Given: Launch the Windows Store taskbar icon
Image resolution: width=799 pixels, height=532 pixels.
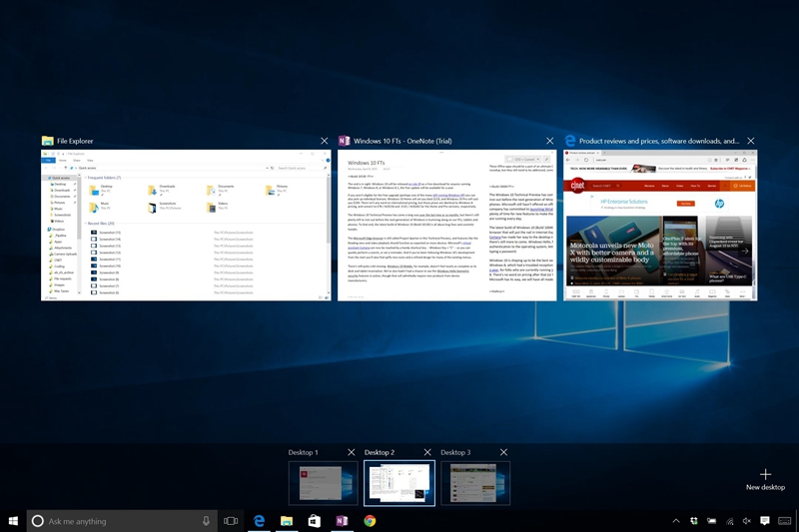Looking at the screenshot, I should [314, 521].
